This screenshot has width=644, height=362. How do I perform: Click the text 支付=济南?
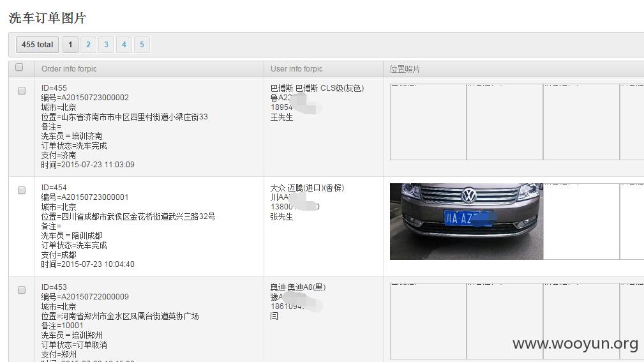(58, 155)
